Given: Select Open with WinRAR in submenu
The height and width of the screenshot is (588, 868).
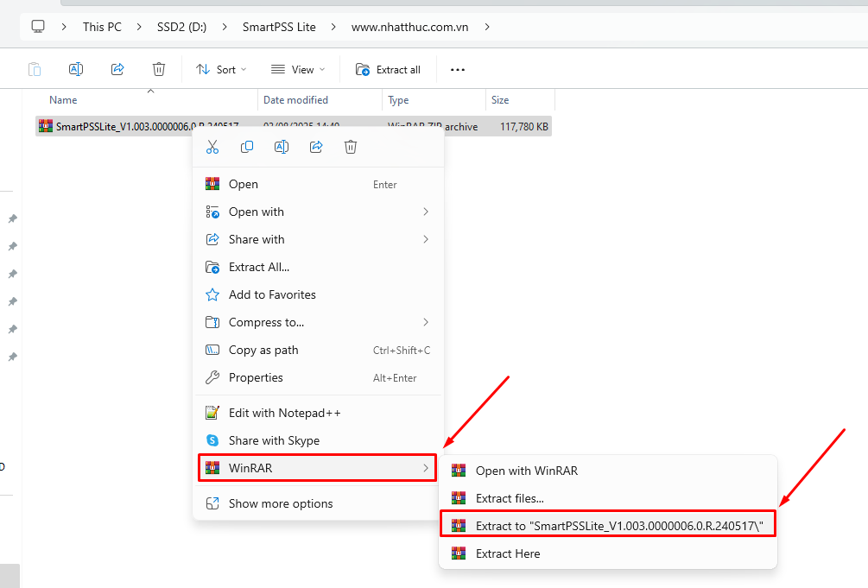Looking at the screenshot, I should (x=608, y=471).
